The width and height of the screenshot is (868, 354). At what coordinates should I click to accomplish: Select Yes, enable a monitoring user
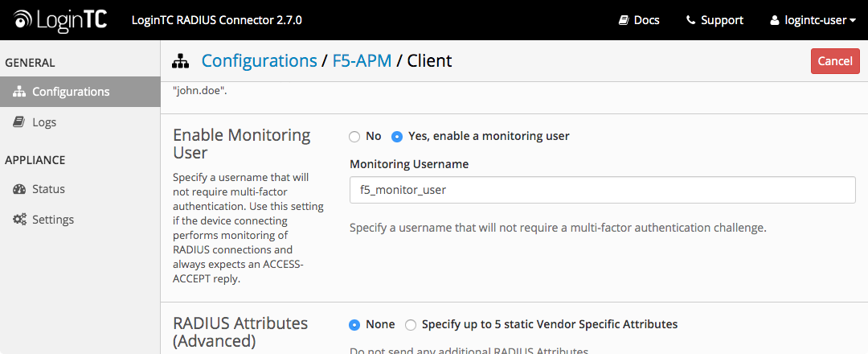396,136
